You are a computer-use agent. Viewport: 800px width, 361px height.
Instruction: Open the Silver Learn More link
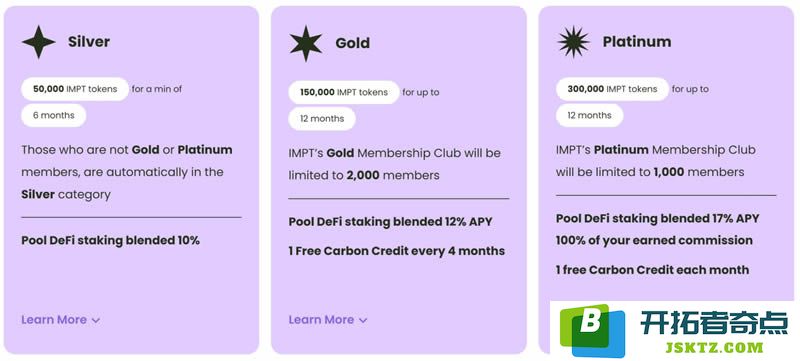54,320
